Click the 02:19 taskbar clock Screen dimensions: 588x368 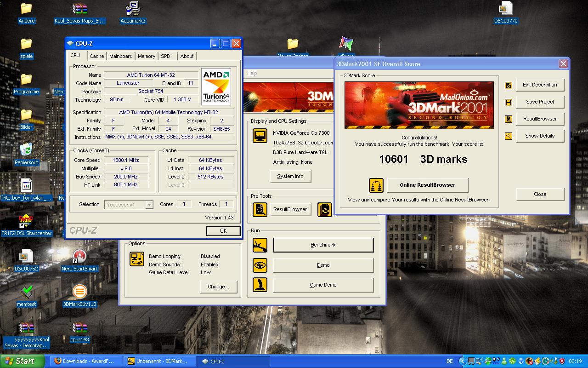pos(575,362)
